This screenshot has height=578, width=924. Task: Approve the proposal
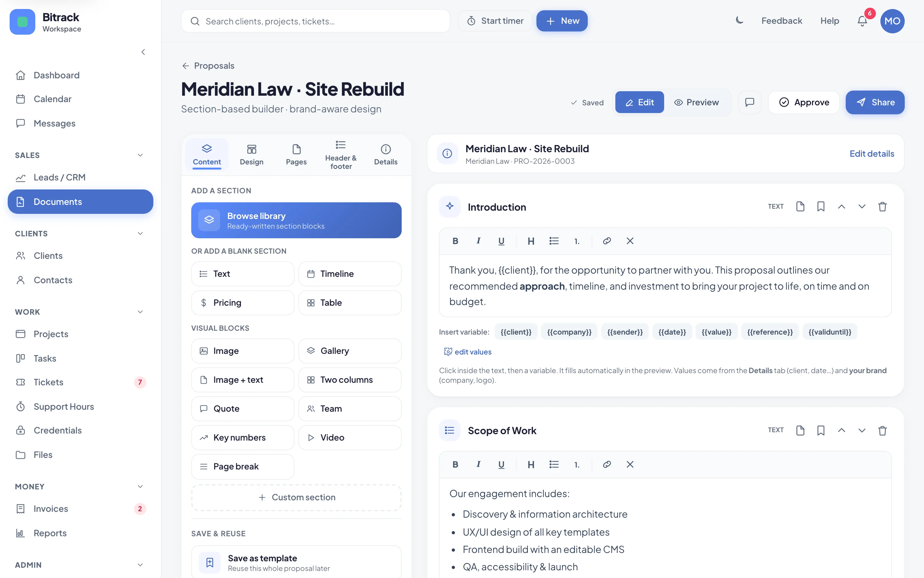(x=804, y=102)
